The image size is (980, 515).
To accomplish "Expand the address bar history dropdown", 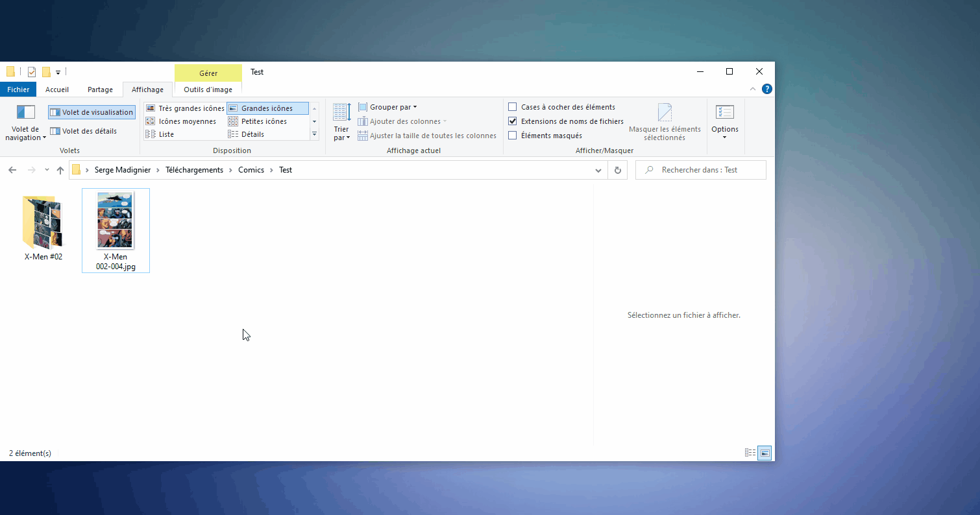I will (x=598, y=170).
